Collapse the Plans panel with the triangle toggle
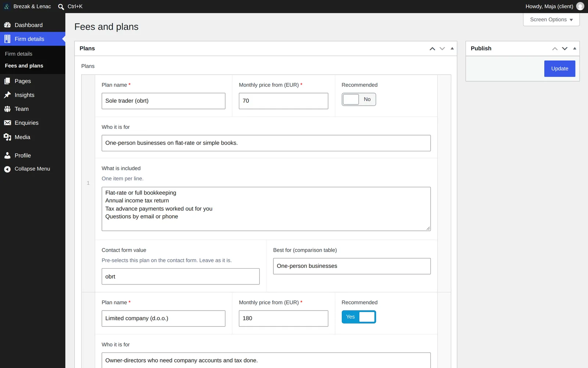The height and width of the screenshot is (368, 588). pos(452,49)
